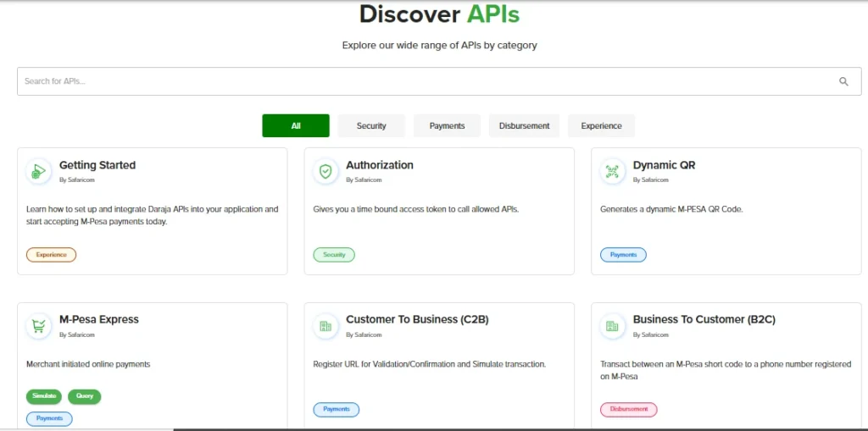Open the M-Pesa Express API title

point(99,319)
